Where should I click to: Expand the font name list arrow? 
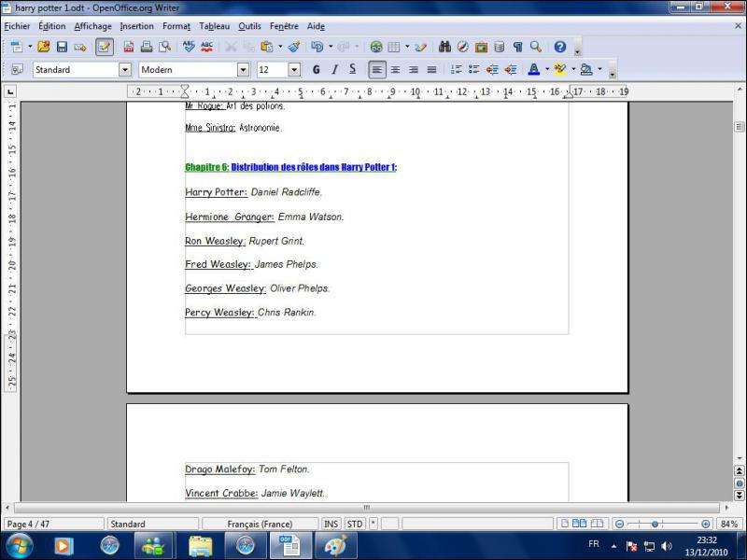pyautogui.click(x=243, y=69)
